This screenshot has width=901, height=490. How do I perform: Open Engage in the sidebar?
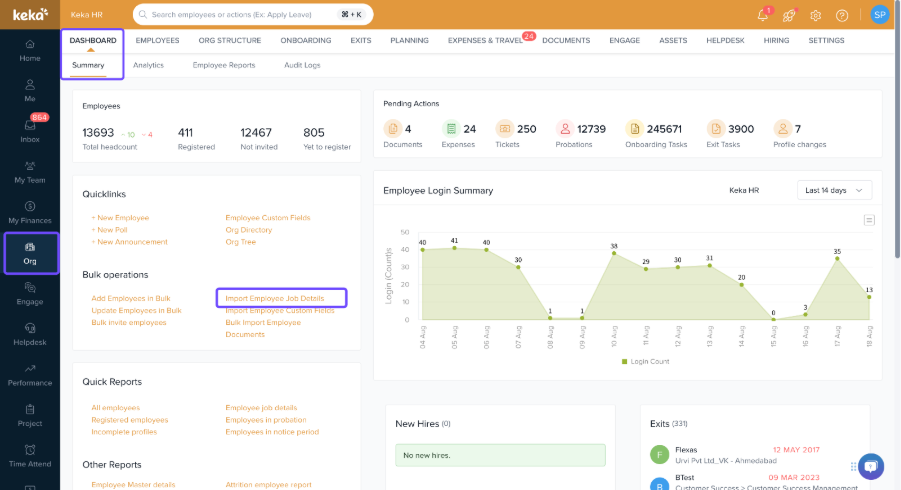click(30, 294)
